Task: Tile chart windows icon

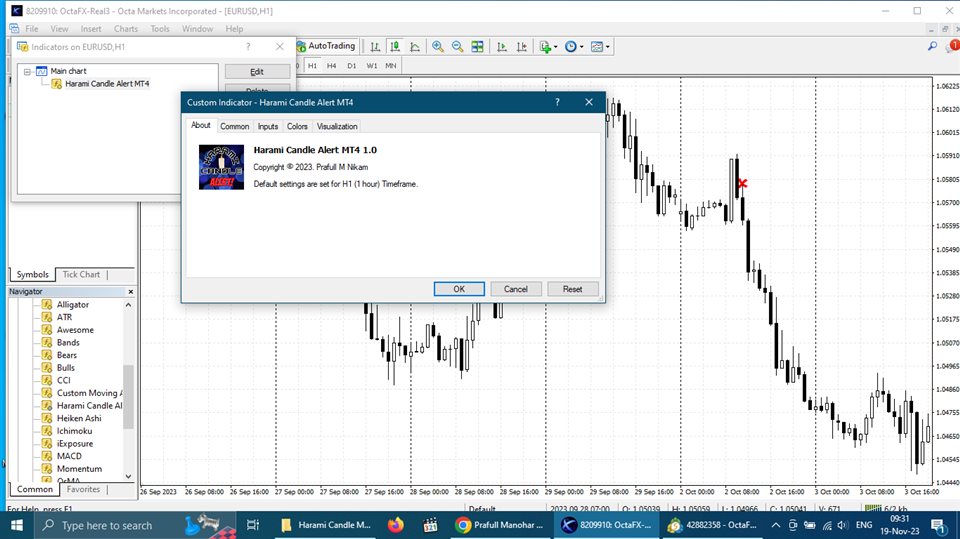Action: click(x=478, y=47)
